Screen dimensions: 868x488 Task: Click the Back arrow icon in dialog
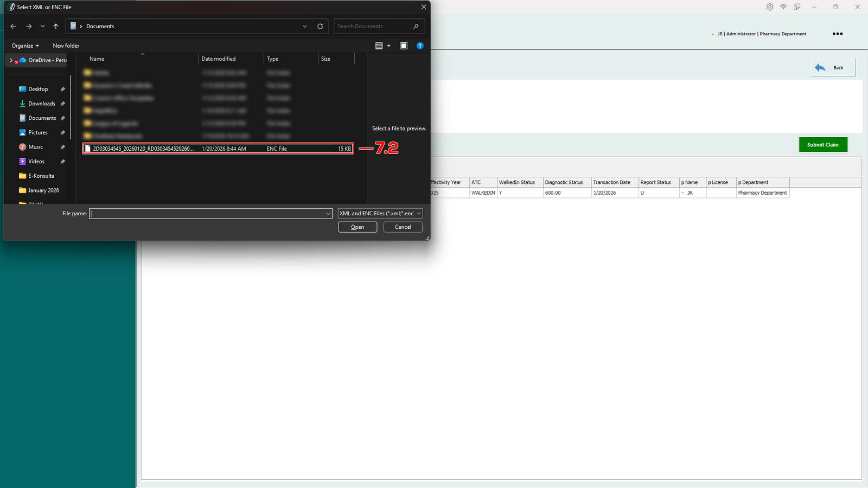(13, 26)
